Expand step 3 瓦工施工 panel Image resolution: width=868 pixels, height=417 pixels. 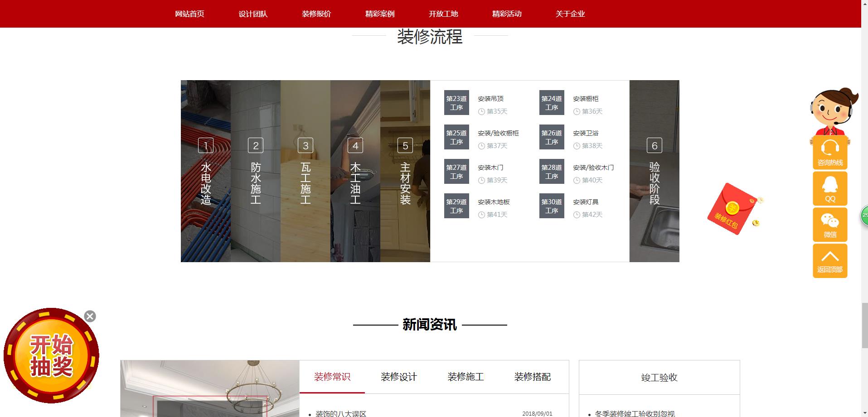click(x=305, y=171)
